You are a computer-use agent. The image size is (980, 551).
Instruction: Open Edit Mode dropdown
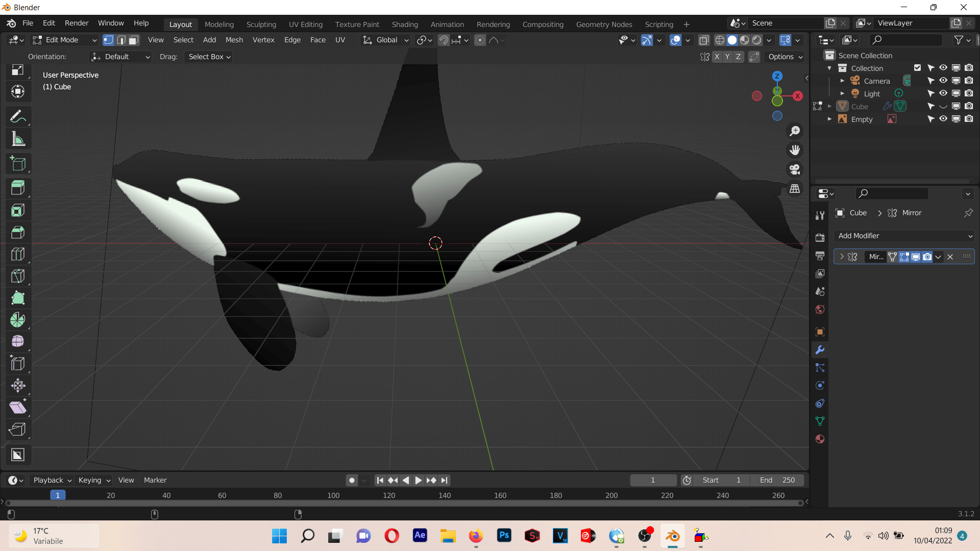64,40
